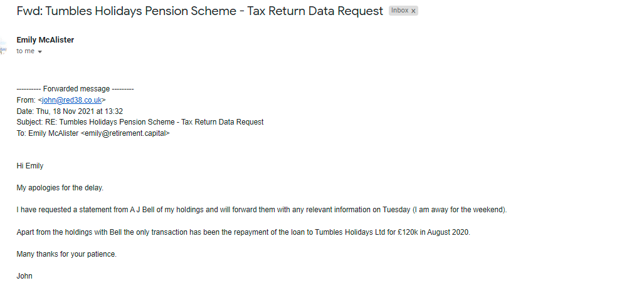Click the "My apologies for the delay." line
The width and height of the screenshot is (644, 293).
(x=60, y=188)
